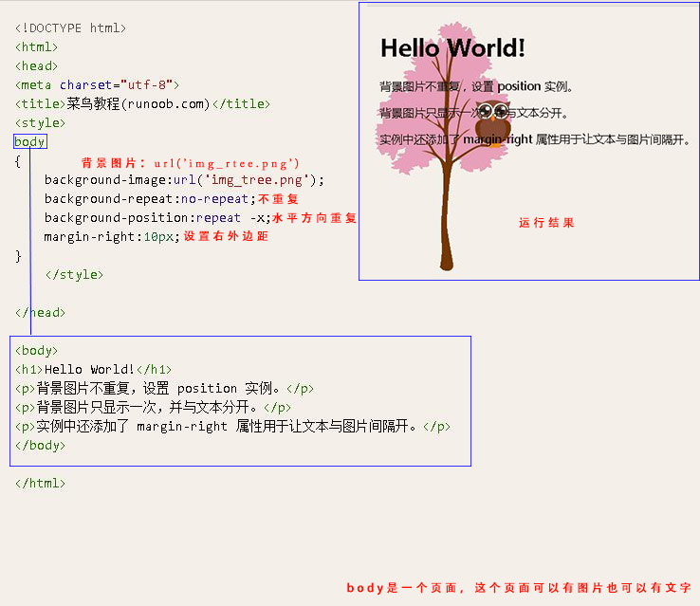This screenshot has height=606, width=700.
Task: Click the <p> code line containing margin-right 属性
Action: tap(232, 426)
